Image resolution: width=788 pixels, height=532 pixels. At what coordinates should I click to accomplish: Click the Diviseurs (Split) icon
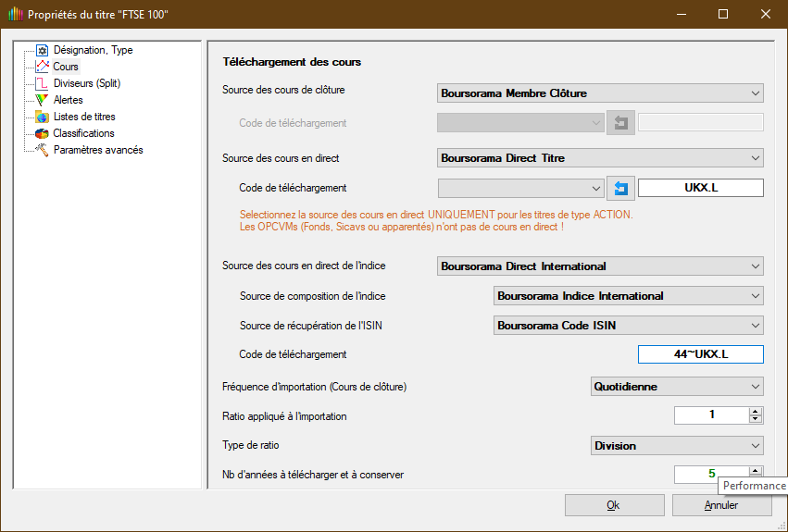point(42,83)
